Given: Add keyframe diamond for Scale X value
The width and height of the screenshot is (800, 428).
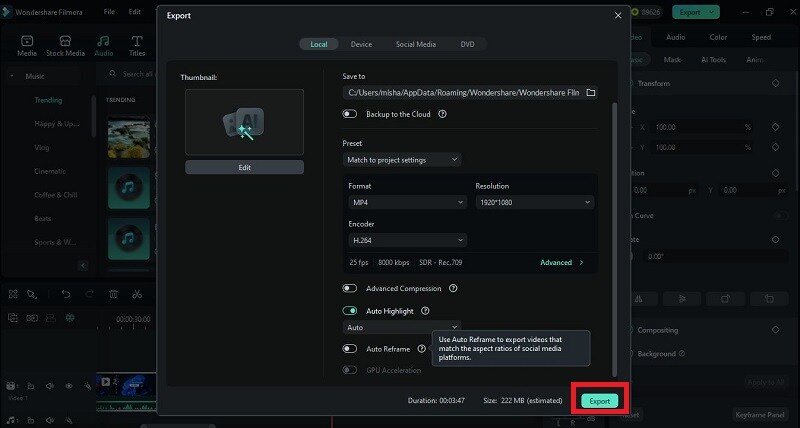Looking at the screenshot, I should pyautogui.click(x=776, y=127).
